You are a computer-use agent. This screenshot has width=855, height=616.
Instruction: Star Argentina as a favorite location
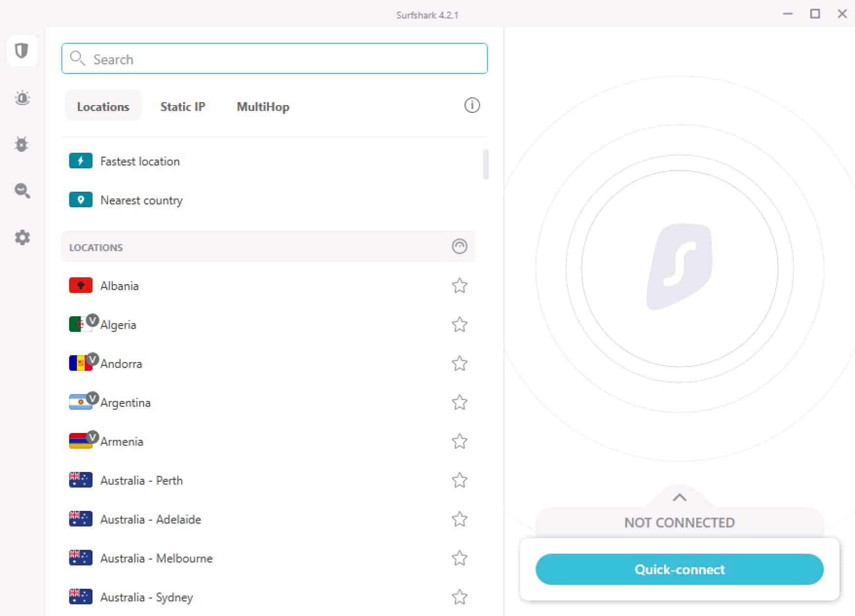[460, 402]
